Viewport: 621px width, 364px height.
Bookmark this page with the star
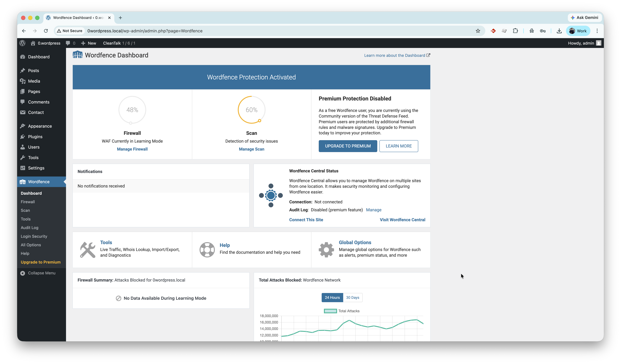[x=478, y=31]
